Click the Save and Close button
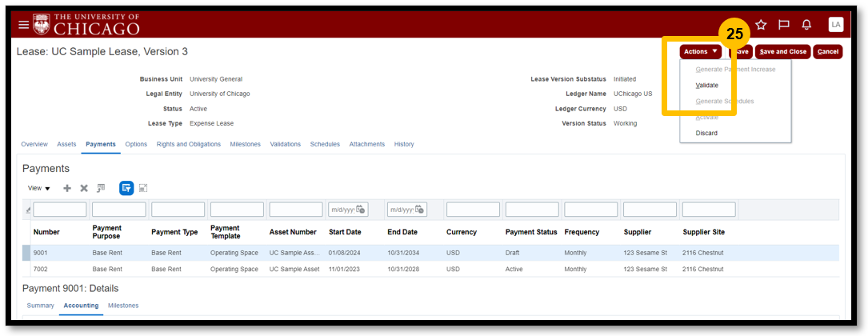 tap(782, 51)
